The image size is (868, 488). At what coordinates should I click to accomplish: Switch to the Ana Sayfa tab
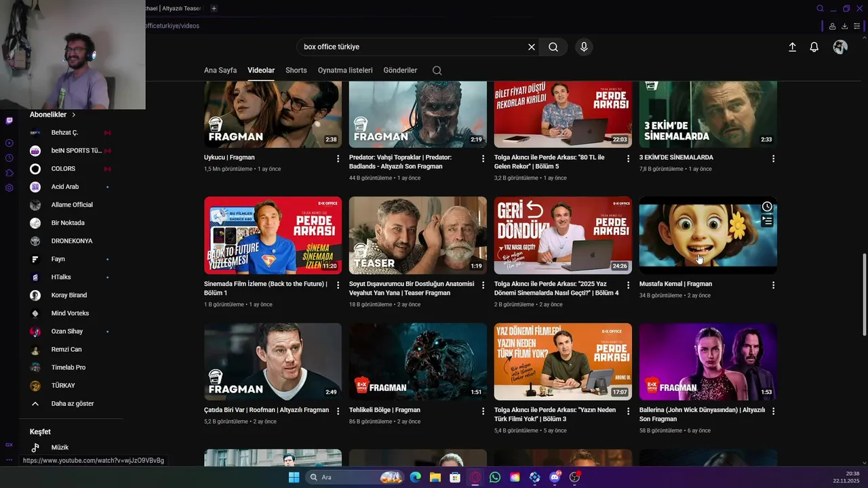pos(220,70)
